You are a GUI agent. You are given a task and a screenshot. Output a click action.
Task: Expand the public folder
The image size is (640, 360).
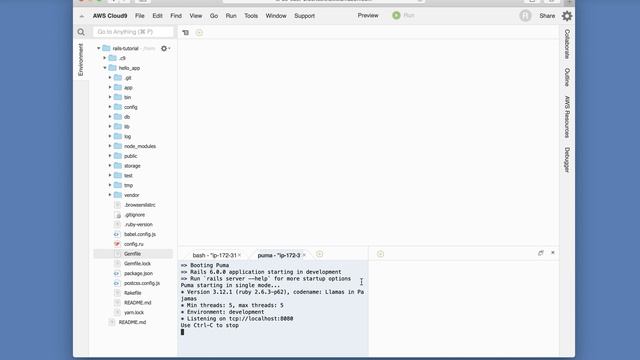coord(110,156)
